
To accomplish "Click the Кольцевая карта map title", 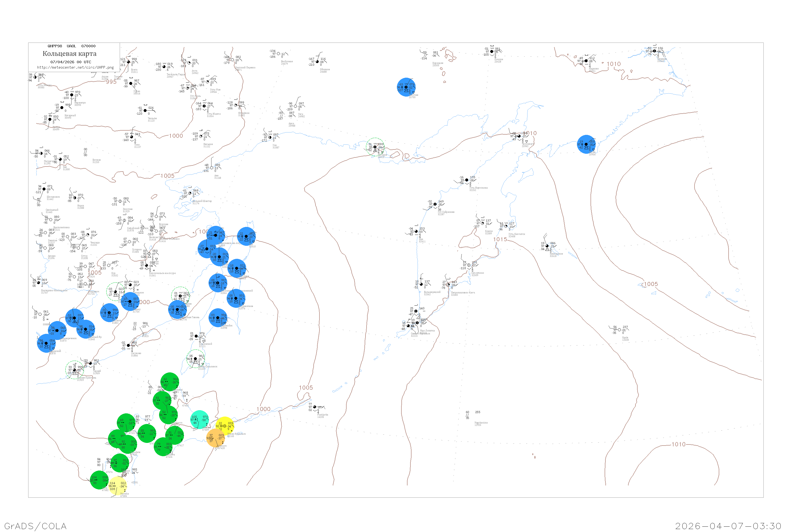I will 69,54.
